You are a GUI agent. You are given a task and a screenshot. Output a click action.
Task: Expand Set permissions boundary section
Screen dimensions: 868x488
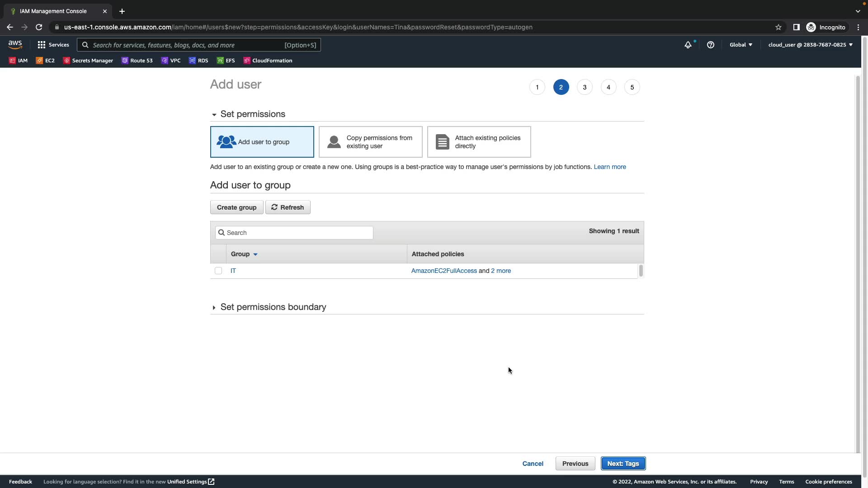tap(273, 307)
